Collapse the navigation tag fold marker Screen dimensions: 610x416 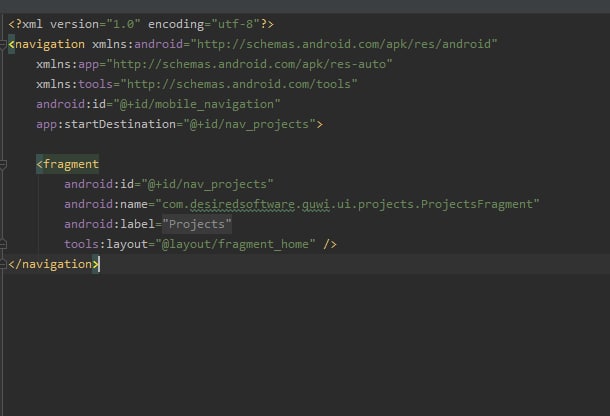click(2, 44)
